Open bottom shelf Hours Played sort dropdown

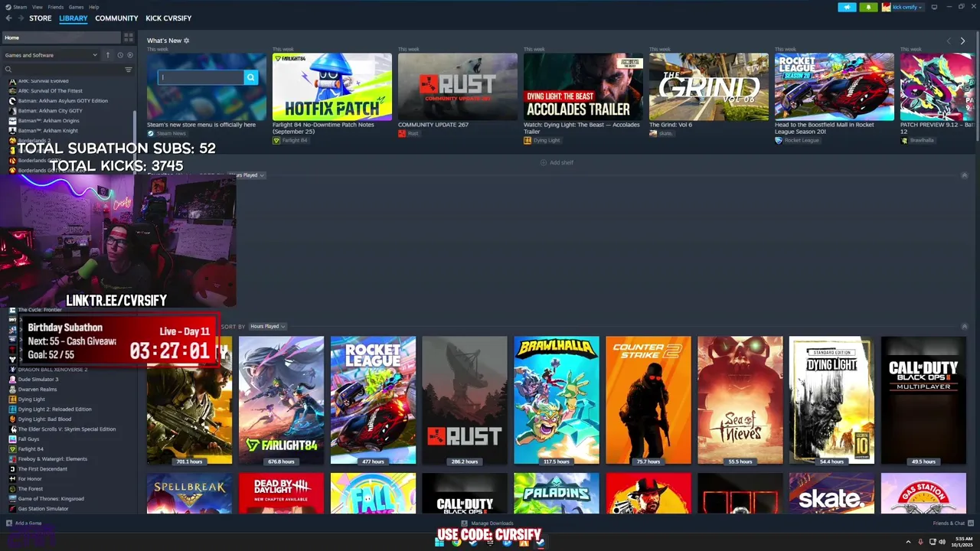click(x=267, y=327)
